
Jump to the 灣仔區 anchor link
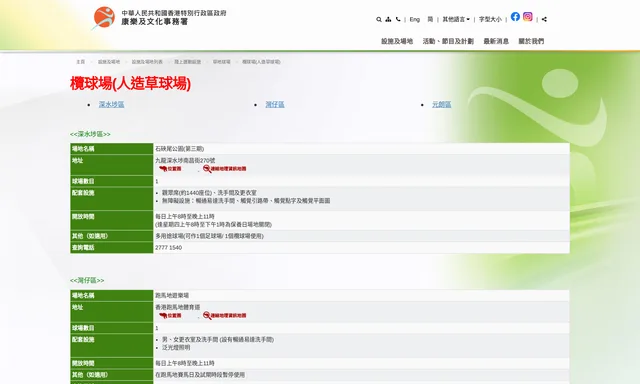(x=275, y=104)
